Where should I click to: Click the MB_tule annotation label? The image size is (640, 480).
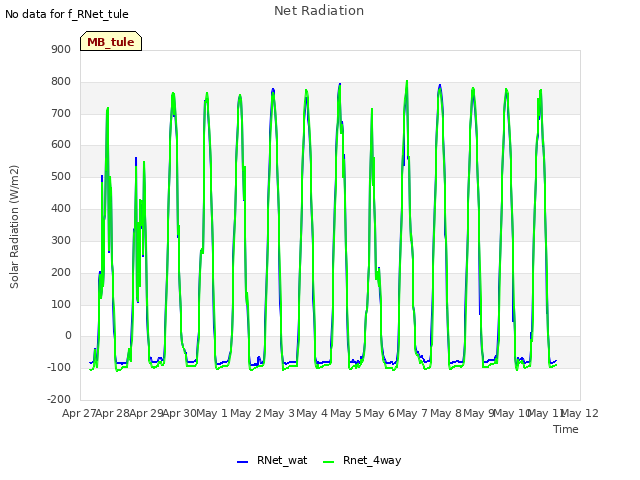point(111,42)
